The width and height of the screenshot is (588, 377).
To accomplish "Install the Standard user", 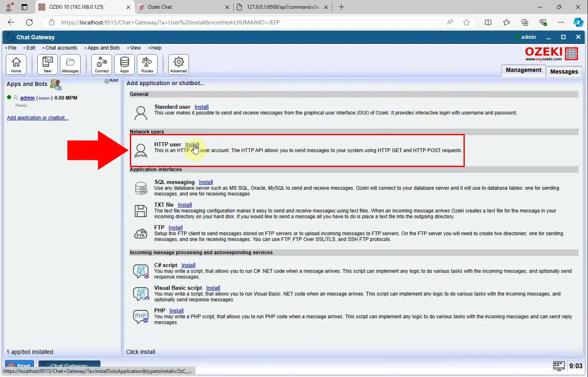I will (x=201, y=107).
